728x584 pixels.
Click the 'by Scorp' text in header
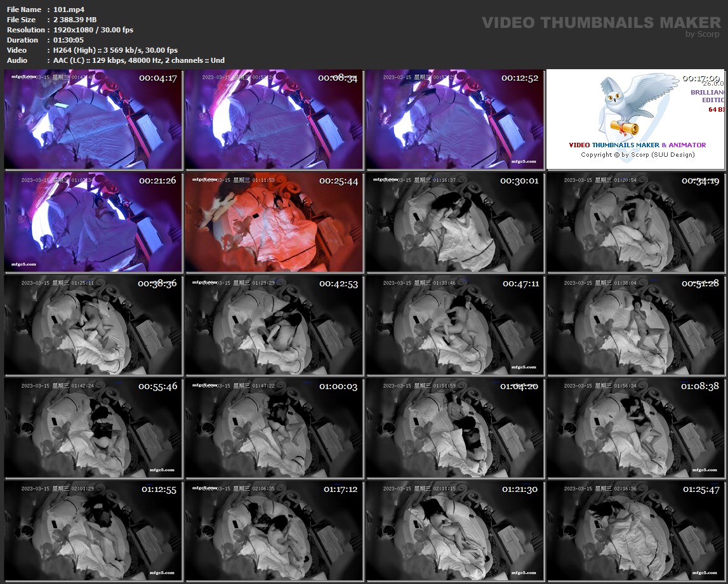pos(703,34)
